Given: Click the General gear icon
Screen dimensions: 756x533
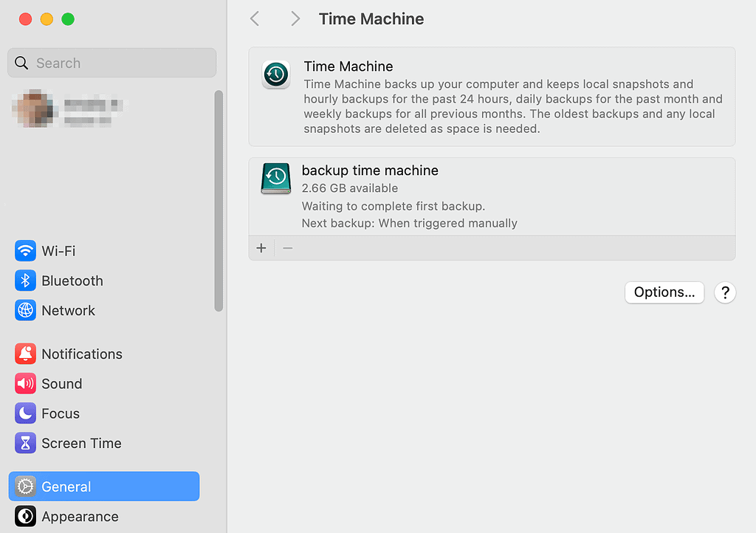Looking at the screenshot, I should 25,486.
